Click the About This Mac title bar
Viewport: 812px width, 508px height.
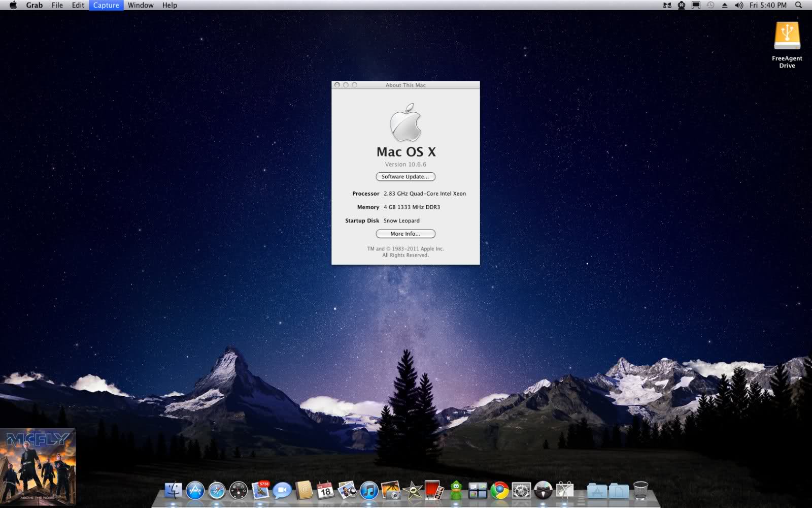click(x=405, y=85)
